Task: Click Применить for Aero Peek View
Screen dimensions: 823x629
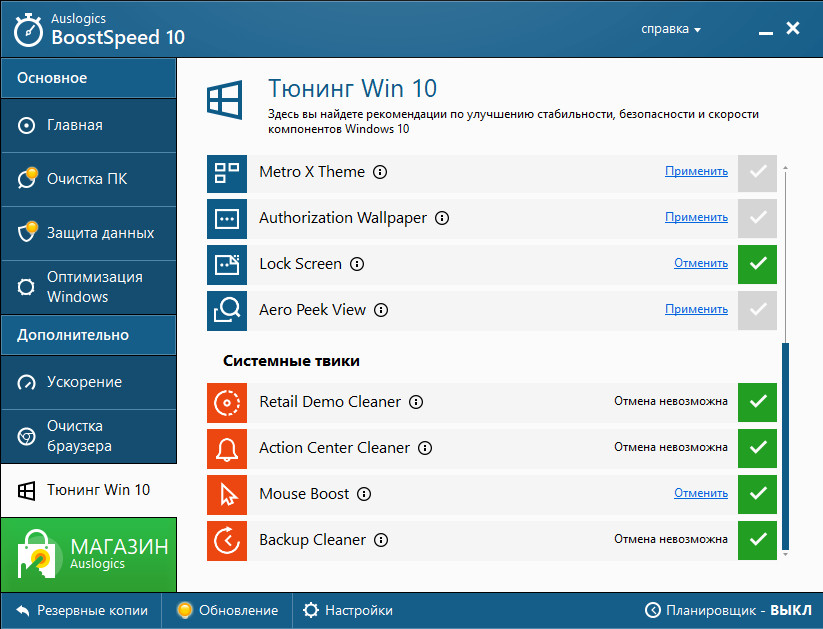Action: (697, 310)
